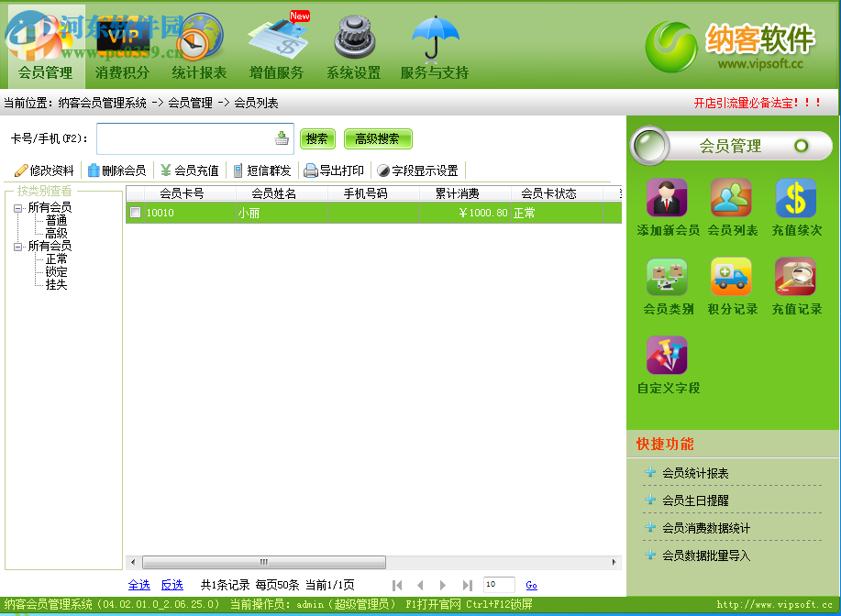Image resolution: width=841 pixels, height=616 pixels.
Task: Click the horizontal scrollbar below the table
Action: pos(264,560)
